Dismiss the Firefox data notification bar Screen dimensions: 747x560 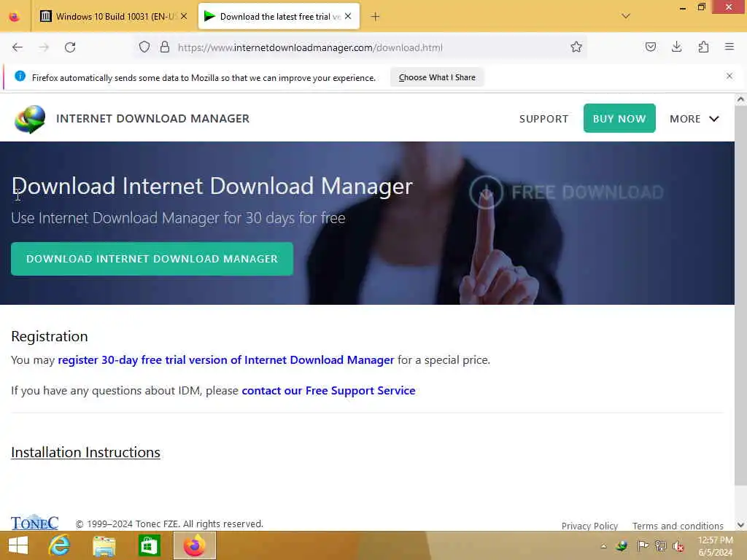[729, 76]
